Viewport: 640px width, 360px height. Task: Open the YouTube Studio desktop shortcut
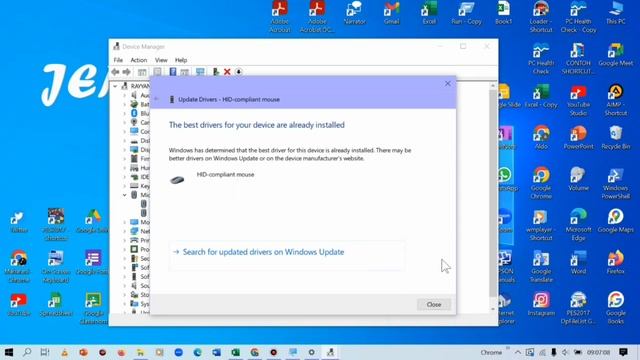click(x=578, y=100)
